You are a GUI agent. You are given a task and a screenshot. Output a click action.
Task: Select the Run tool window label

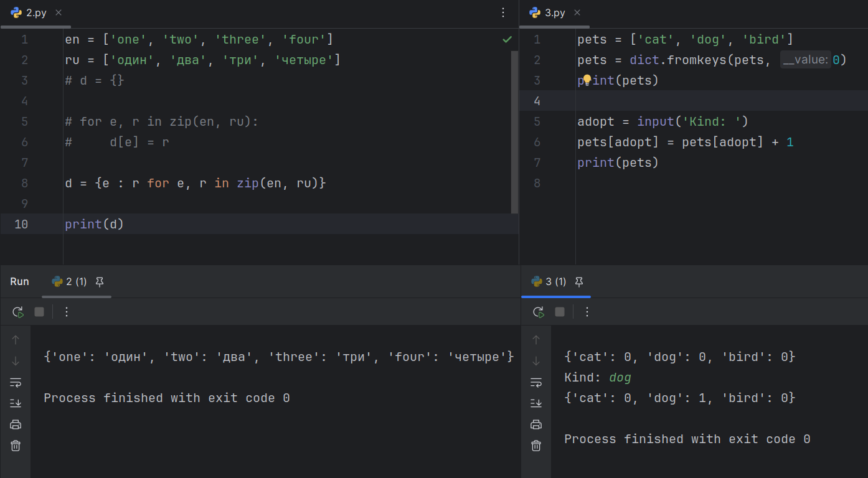[19, 282]
